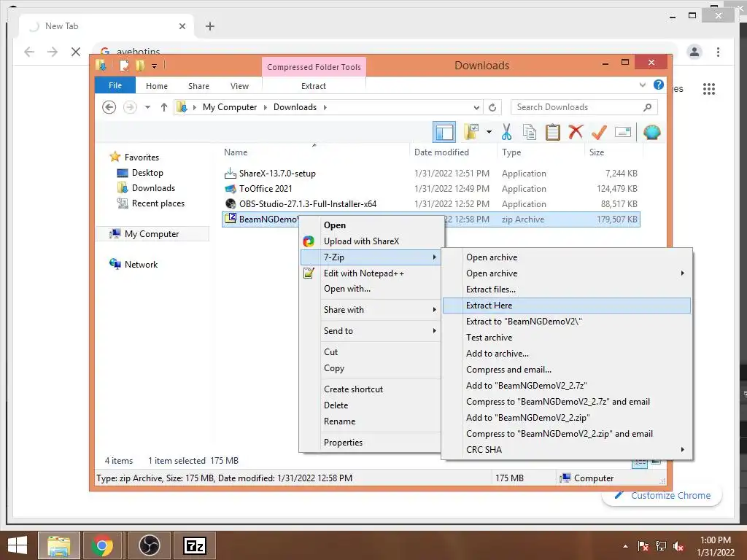Switch to the Share ribbon tab
The width and height of the screenshot is (747, 560).
198,86
